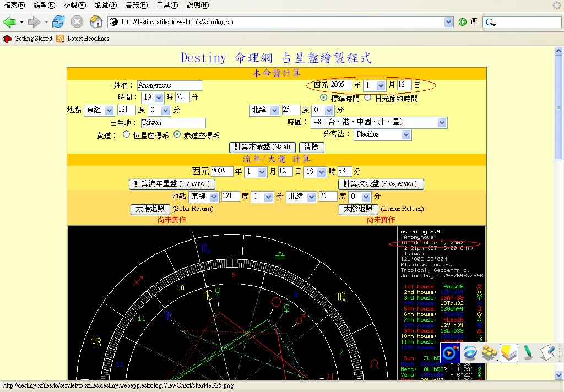Viewport: 564px width, 392px height.
Task: Click the yellow notepad icon in floating toolbar
Action: coord(508,352)
